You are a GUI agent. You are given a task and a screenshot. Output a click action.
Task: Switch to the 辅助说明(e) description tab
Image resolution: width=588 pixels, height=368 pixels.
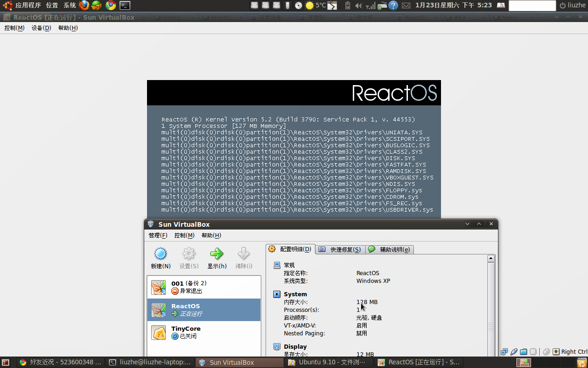(x=390, y=249)
